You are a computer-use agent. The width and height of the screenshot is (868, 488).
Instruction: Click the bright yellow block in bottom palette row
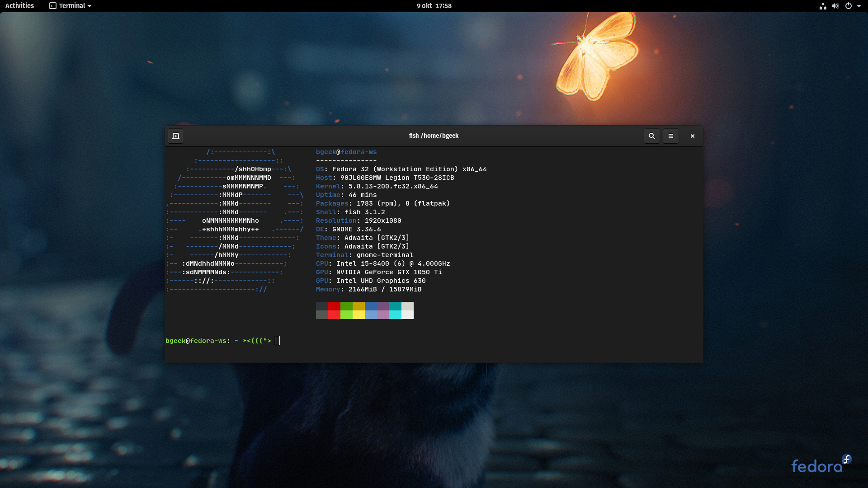point(359,314)
